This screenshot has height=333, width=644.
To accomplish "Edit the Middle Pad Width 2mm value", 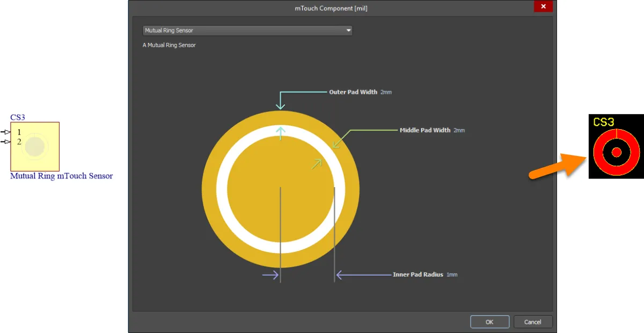I will pyautogui.click(x=459, y=130).
